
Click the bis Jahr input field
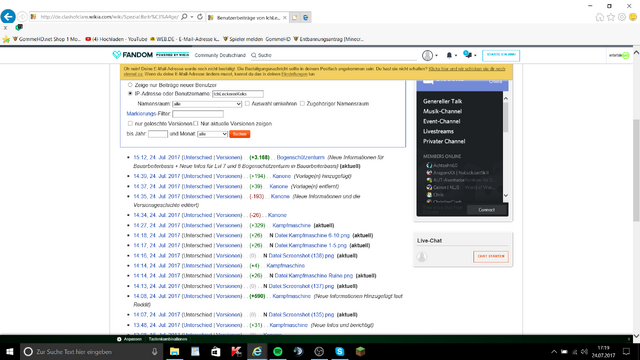158,134
